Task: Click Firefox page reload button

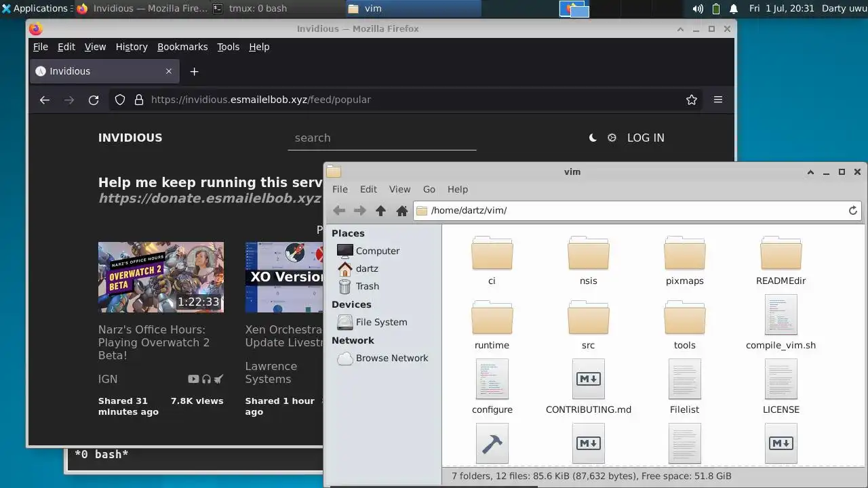Action: point(94,100)
